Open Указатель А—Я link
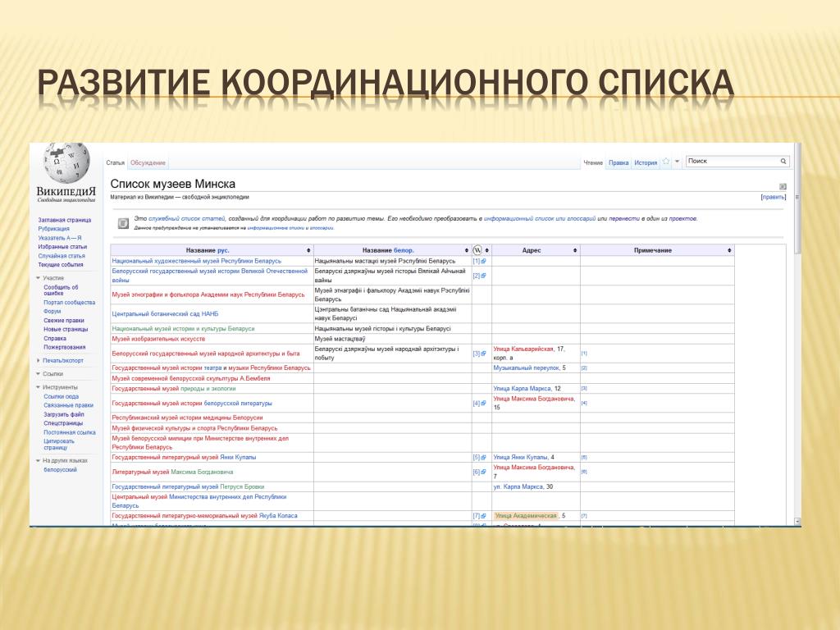Viewport: 840px width, 630px height. pos(60,238)
